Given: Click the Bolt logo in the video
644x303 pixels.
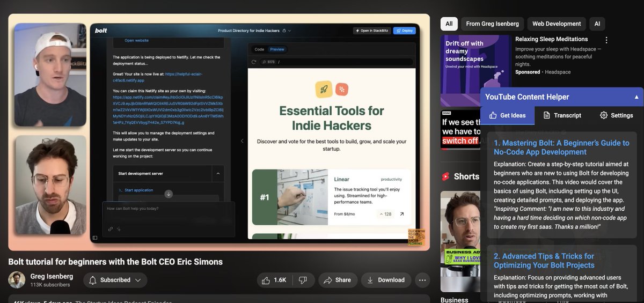Looking at the screenshot, I should click(x=101, y=31).
